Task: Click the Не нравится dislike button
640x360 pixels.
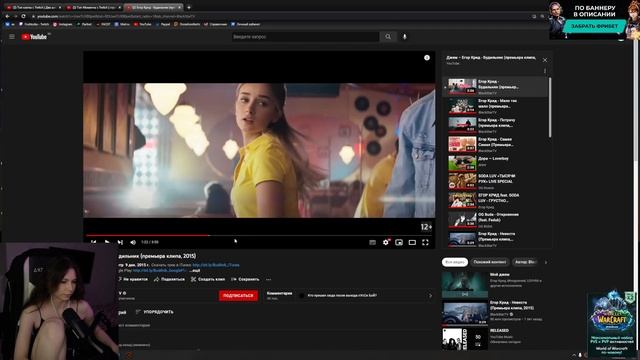Action: pyautogui.click(x=133, y=280)
